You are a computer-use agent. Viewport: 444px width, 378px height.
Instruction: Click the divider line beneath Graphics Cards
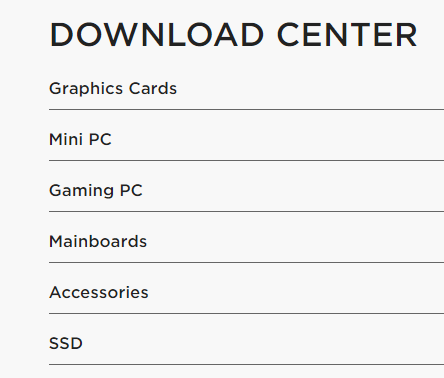tap(246, 109)
